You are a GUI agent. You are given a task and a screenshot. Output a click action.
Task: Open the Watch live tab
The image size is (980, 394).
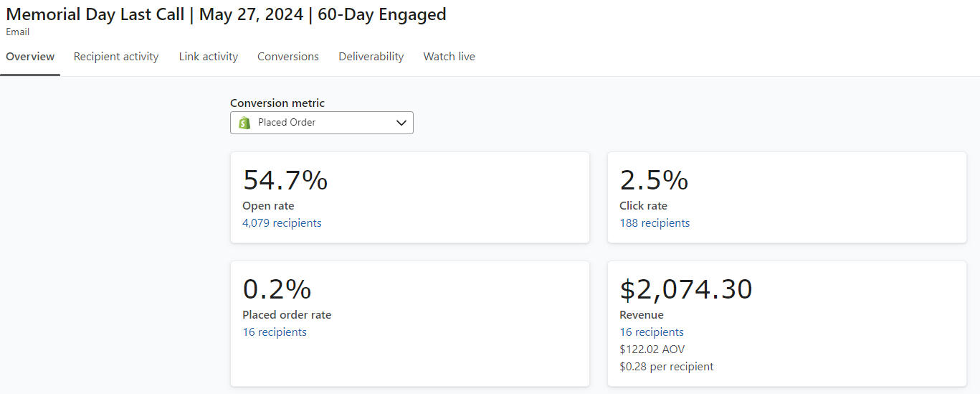(449, 57)
